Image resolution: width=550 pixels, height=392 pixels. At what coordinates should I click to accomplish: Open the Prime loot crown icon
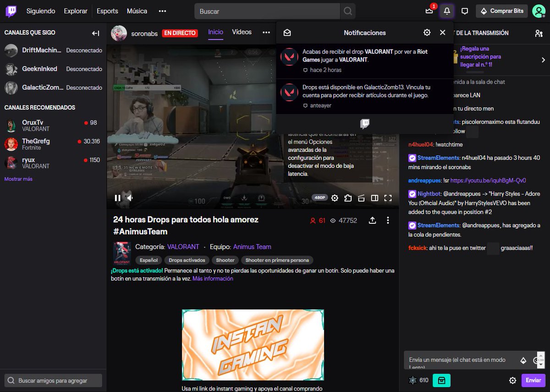coord(429,11)
